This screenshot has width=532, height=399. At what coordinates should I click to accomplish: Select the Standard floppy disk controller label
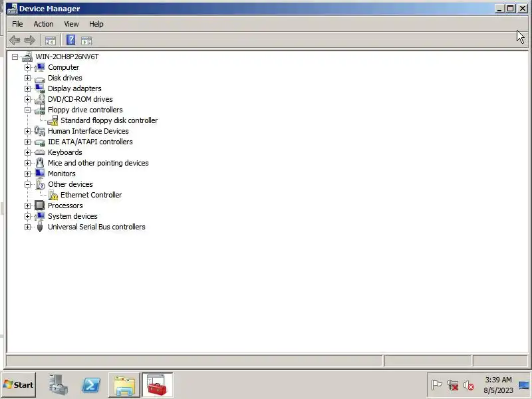[109, 120]
